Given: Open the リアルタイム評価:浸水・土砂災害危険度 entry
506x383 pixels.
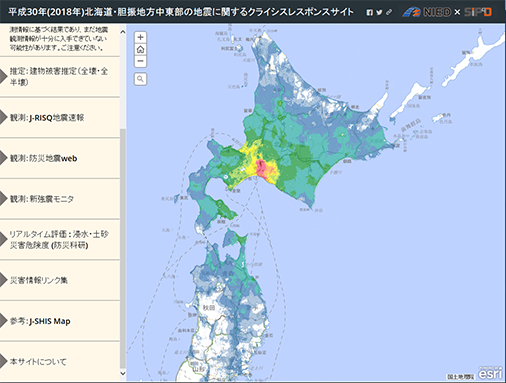Looking at the screenshot, I should (60, 239).
